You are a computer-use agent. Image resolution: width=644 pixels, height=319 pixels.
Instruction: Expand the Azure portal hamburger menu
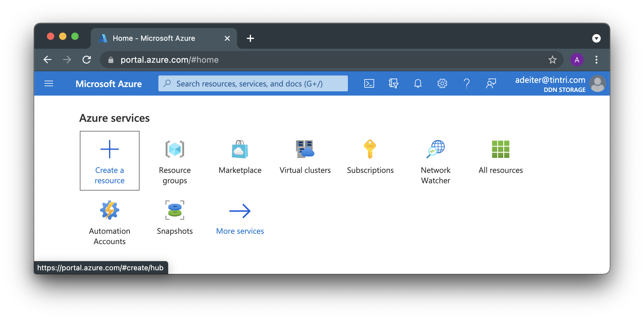pyautogui.click(x=49, y=83)
